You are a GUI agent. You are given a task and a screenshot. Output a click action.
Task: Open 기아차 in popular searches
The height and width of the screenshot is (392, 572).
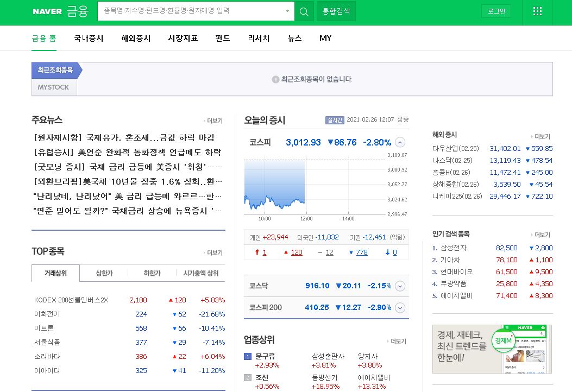[x=450, y=260]
